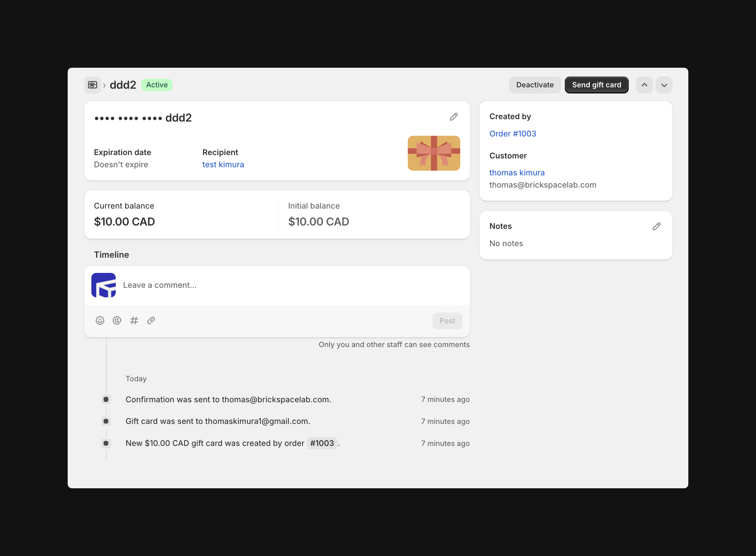Go to previous gift card arrow
Viewport: 756px width, 556px height.
coord(644,85)
